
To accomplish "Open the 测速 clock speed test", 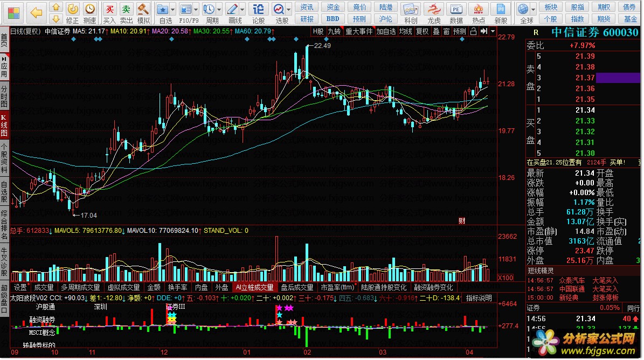I will [89, 9].
